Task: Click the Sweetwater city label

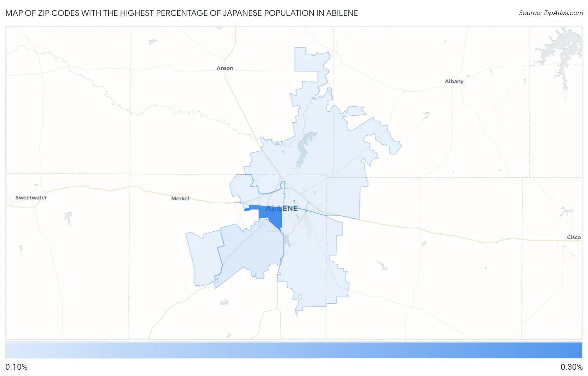Action: (x=31, y=197)
